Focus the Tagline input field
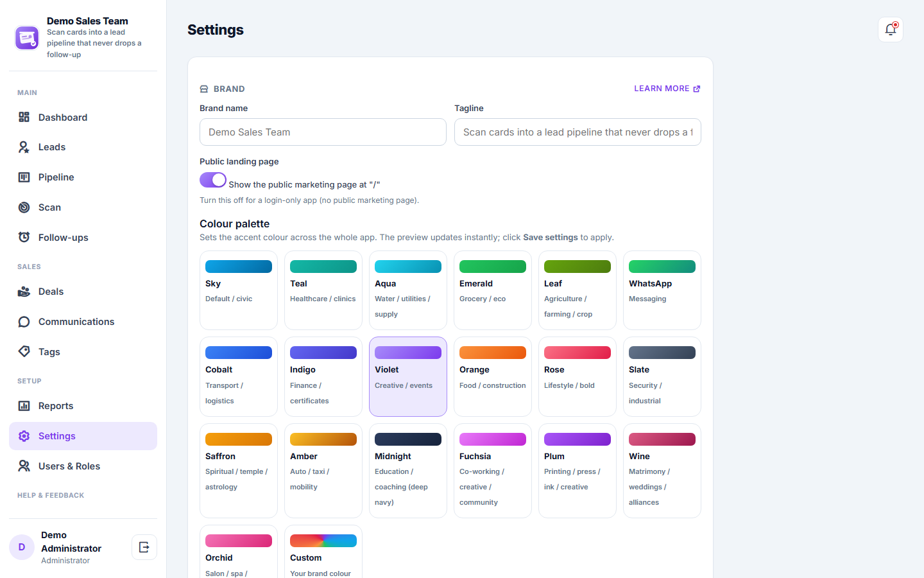 pos(577,132)
